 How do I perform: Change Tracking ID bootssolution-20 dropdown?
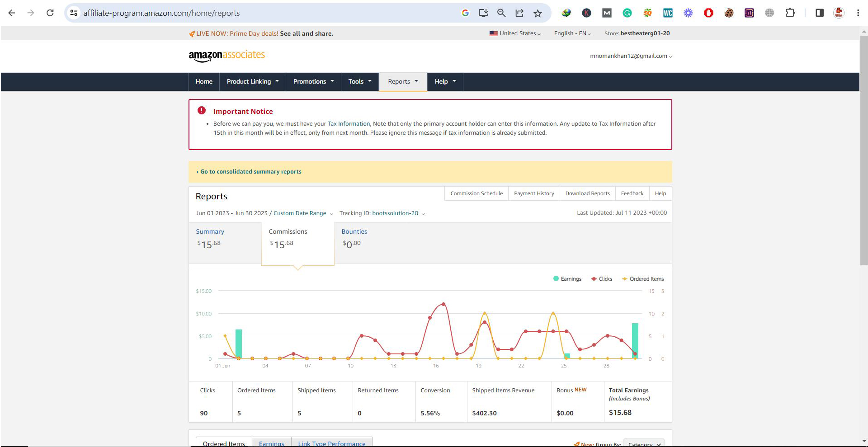point(398,213)
